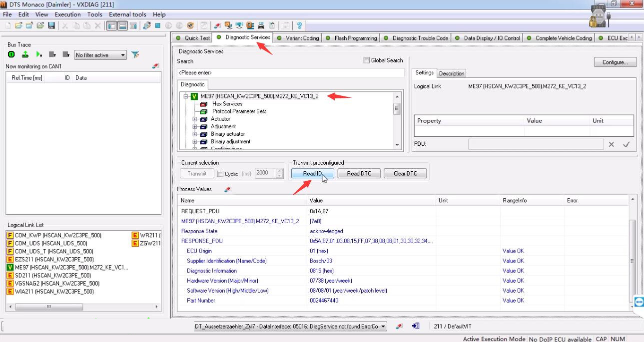Click the Save (floppy disk) toolbar icon
Screen dimensions: 644x342
[x=51, y=25]
